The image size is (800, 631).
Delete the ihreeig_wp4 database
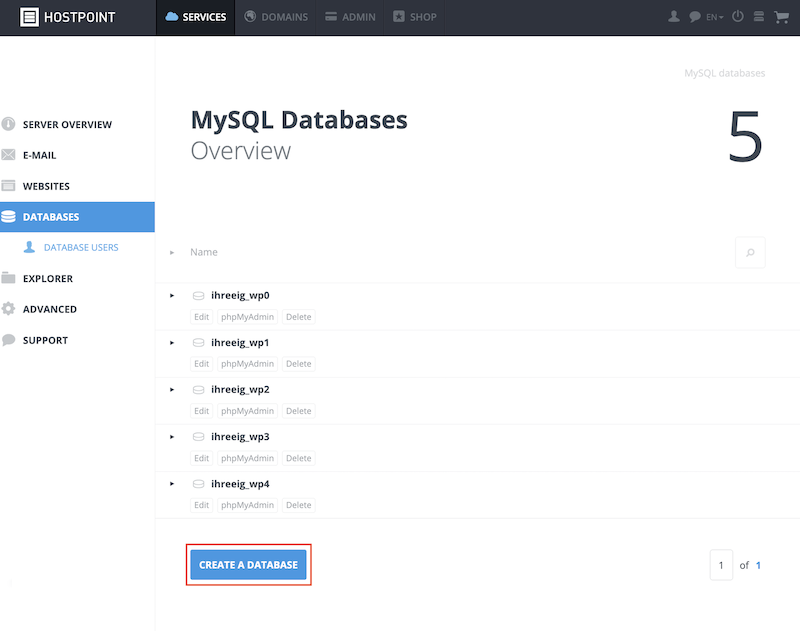(x=298, y=505)
